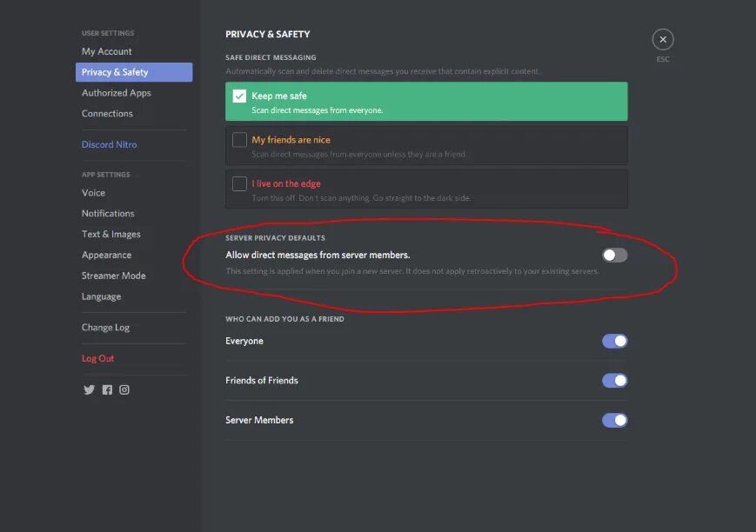
Task: Check the I live on the edge option
Action: coord(239,183)
